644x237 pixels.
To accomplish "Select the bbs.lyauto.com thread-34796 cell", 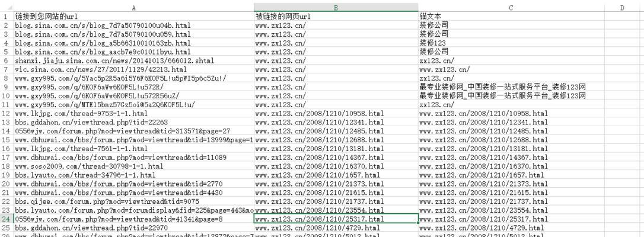I will 80,175.
